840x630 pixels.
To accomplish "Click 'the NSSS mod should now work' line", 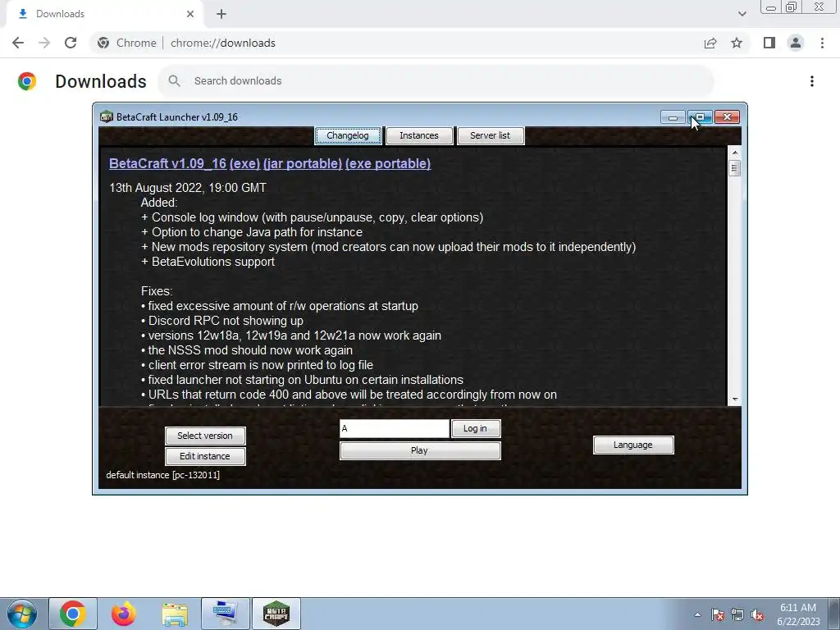I will pyautogui.click(x=246, y=350).
